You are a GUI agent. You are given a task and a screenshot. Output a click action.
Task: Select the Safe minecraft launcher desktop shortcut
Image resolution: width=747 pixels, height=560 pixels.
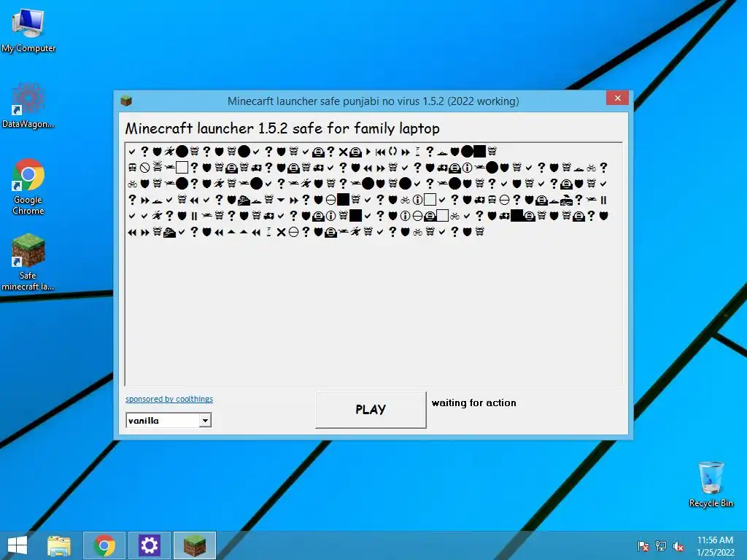(28, 262)
